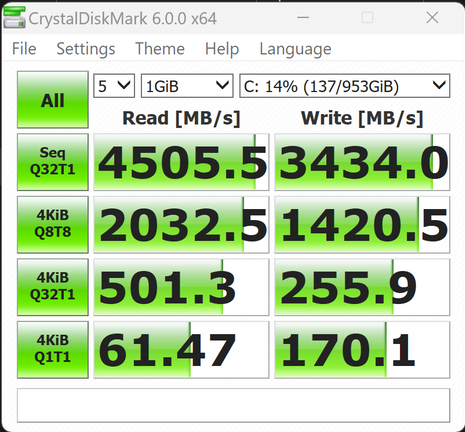Expand the C: drive selection dropdown
The width and height of the screenshot is (465, 432).
345,86
